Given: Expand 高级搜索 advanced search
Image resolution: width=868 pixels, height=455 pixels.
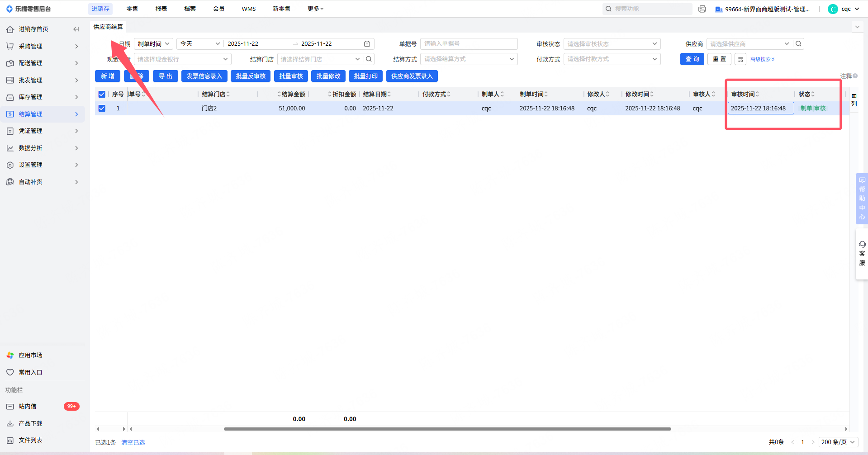Looking at the screenshot, I should (763, 59).
